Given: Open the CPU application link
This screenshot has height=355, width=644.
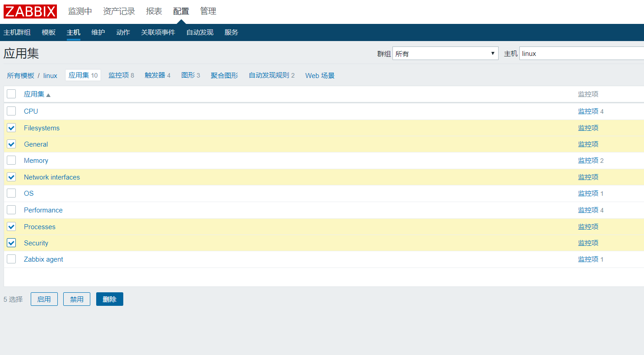Looking at the screenshot, I should (x=31, y=111).
